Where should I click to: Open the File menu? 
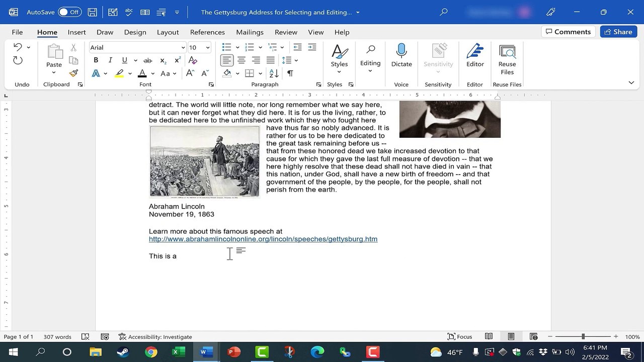point(17,32)
